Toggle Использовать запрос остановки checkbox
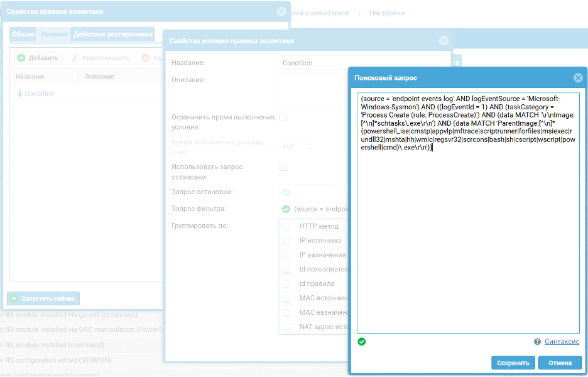 coord(283,167)
